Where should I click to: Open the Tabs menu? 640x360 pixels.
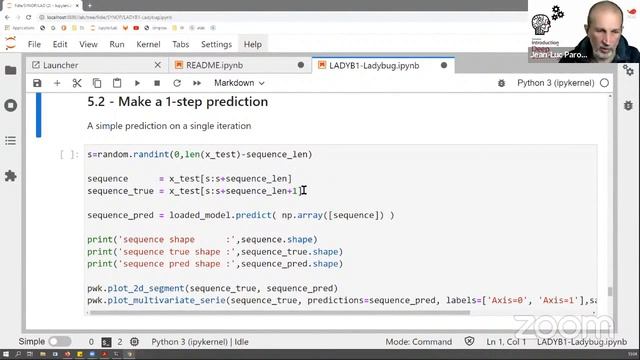180,44
